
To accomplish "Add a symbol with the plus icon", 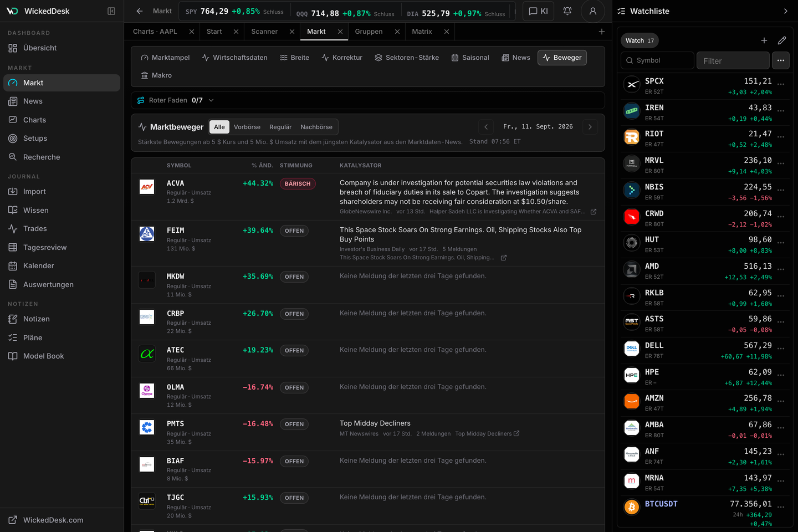I will tap(764, 40).
